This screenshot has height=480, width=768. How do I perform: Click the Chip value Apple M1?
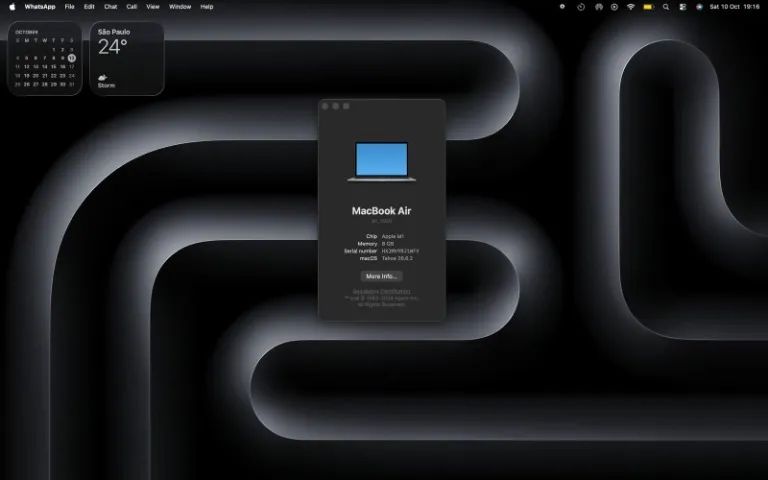point(393,236)
